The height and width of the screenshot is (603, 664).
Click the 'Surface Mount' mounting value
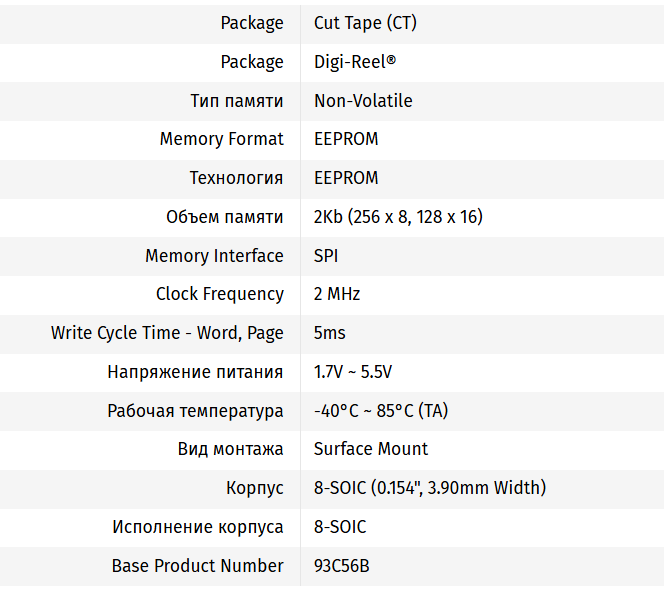tap(371, 449)
